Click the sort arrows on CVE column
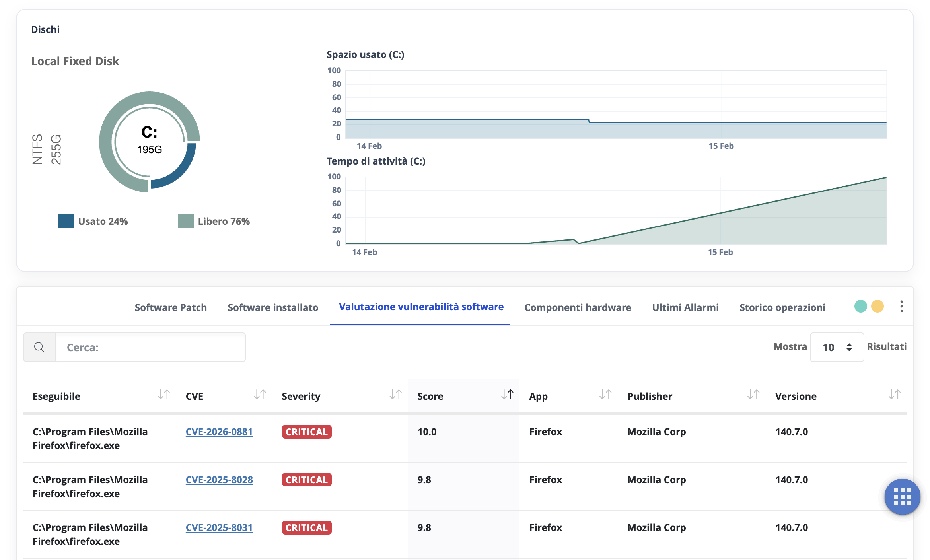Image resolution: width=930 pixels, height=560 pixels. click(260, 395)
